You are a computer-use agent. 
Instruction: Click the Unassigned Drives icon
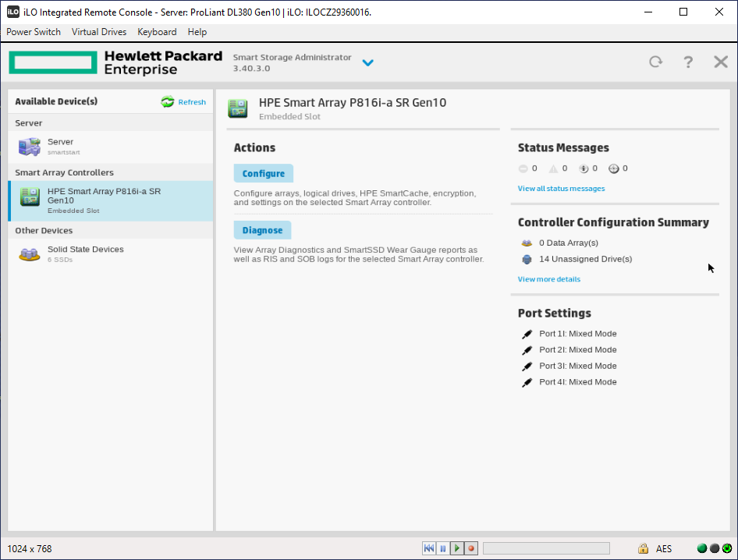point(527,259)
